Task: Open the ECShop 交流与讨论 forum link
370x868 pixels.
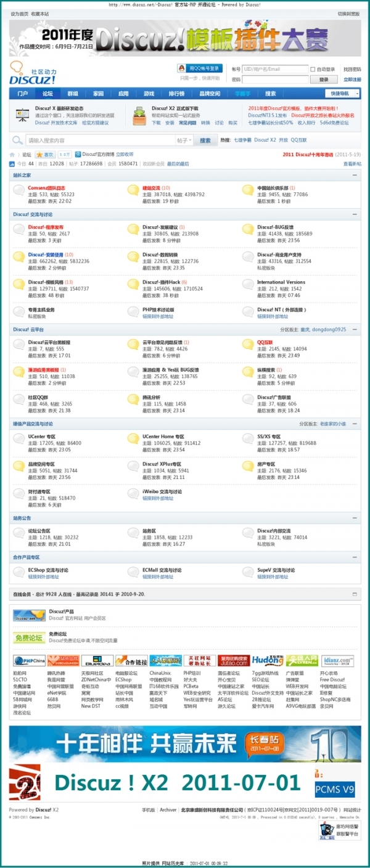Action: (48, 570)
